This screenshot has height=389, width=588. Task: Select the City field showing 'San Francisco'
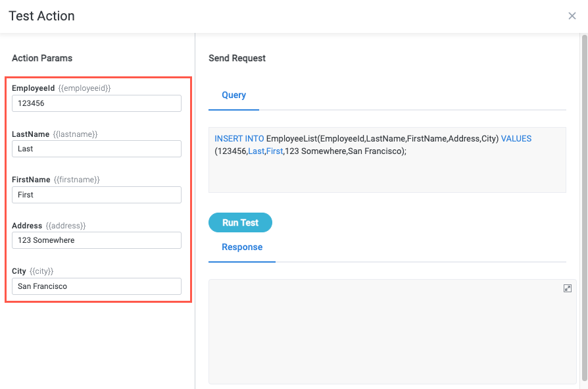[x=96, y=286]
